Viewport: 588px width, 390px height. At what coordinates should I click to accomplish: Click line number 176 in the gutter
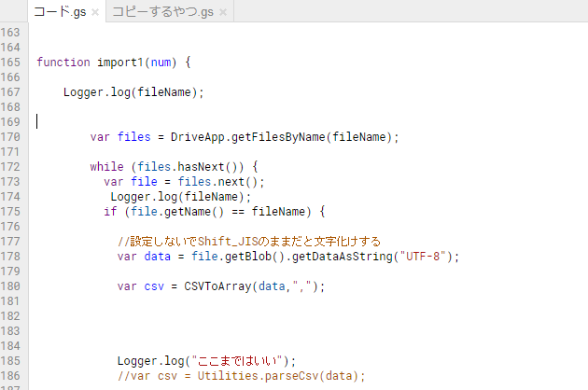click(x=11, y=227)
